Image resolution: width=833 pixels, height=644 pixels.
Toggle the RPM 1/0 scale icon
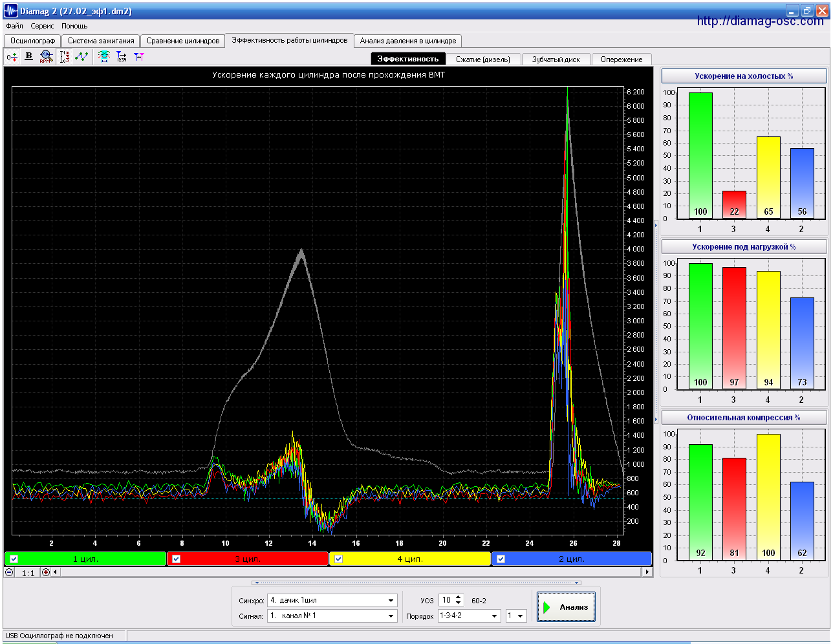pos(65,57)
